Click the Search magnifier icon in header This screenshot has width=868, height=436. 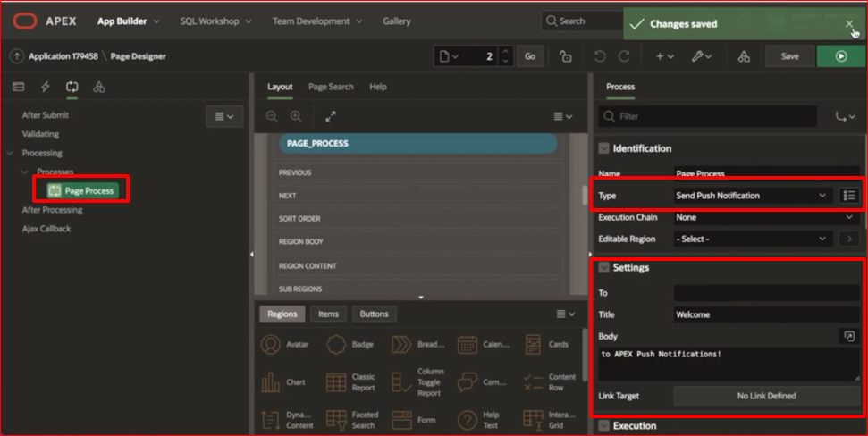[x=552, y=21]
